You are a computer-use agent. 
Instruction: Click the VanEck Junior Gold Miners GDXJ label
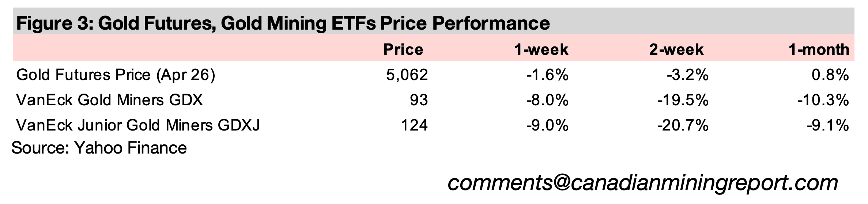pyautogui.click(x=138, y=125)
